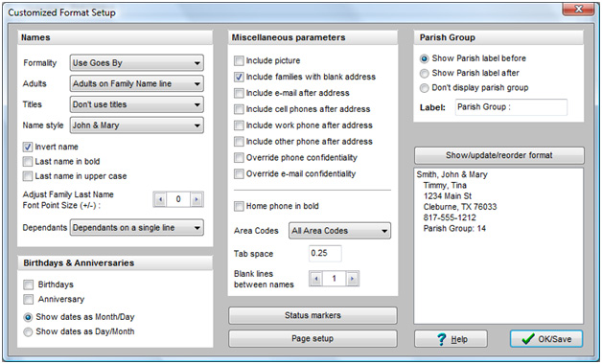The width and height of the screenshot is (602, 364).
Task: Close the Customized Format Setup dialog
Action: [x=578, y=9]
